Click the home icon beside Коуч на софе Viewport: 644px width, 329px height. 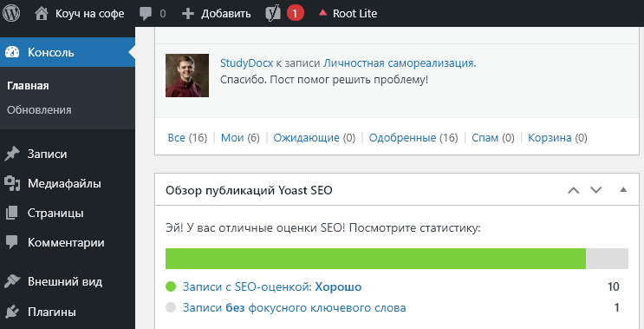(42, 14)
